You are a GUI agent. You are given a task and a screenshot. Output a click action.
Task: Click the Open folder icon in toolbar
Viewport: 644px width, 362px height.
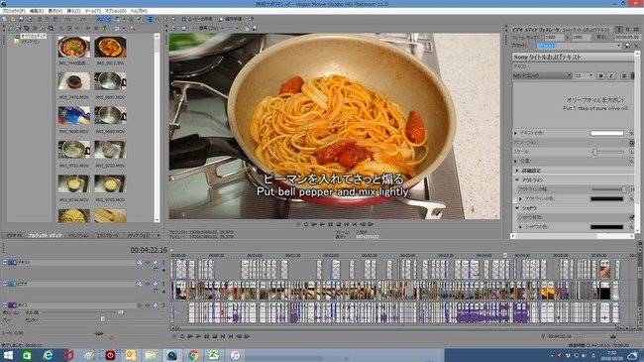(x=13, y=19)
